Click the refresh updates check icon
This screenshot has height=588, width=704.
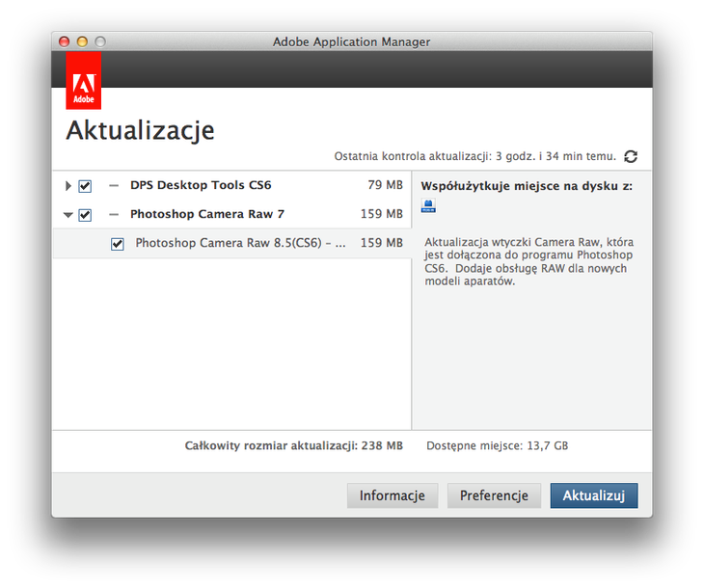pos(631,156)
